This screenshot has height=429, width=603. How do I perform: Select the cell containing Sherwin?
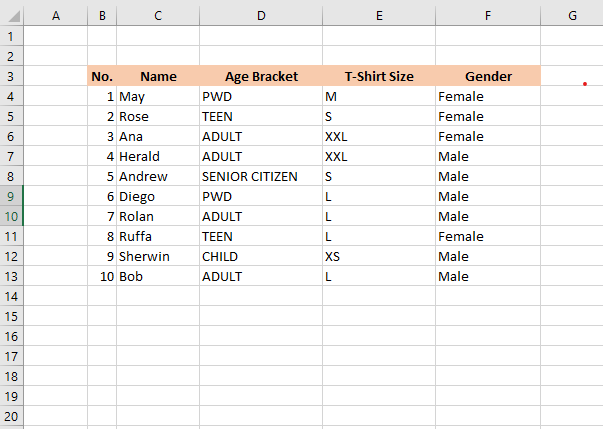[x=158, y=256]
